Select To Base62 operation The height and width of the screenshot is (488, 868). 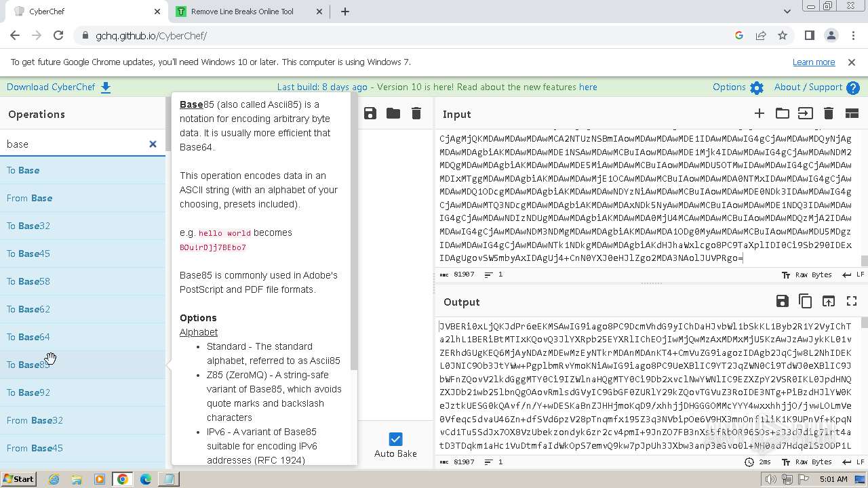[83, 309]
